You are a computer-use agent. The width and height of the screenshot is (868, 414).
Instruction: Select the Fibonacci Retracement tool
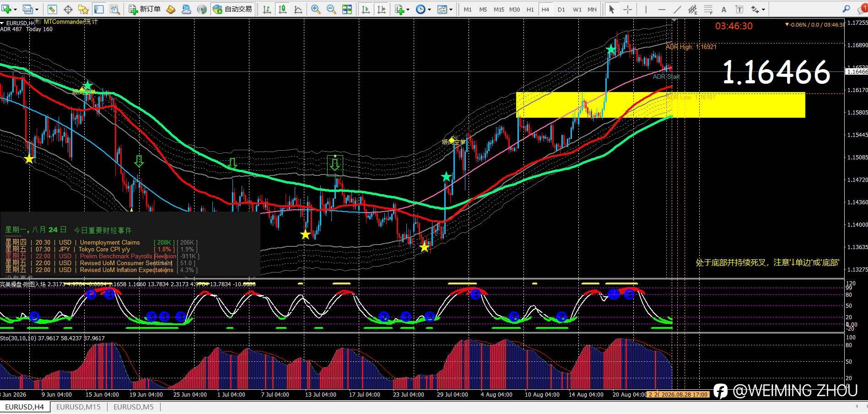708,9
